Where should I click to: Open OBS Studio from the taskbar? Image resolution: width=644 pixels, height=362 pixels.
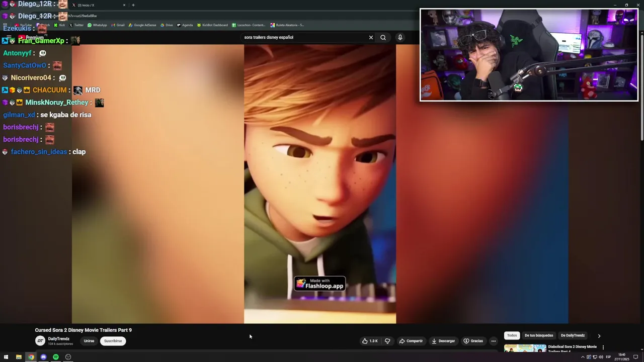tap(68, 357)
